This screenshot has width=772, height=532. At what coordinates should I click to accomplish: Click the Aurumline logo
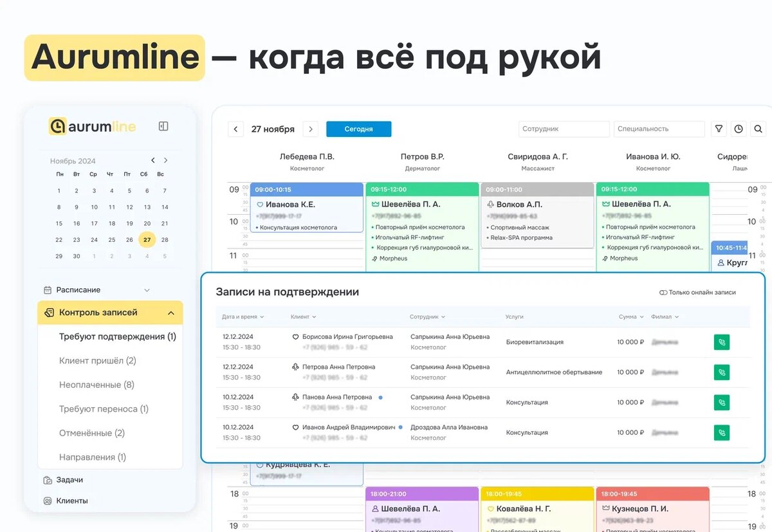(x=93, y=126)
